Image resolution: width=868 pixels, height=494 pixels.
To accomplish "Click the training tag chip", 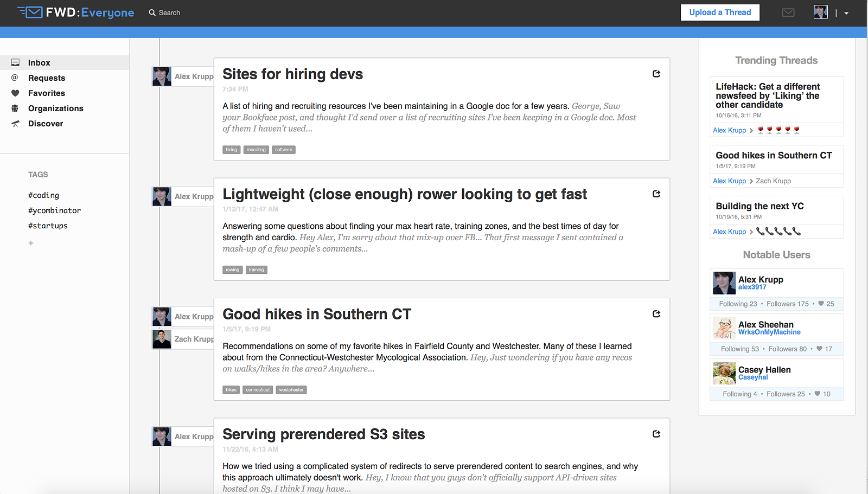I will pyautogui.click(x=257, y=270).
